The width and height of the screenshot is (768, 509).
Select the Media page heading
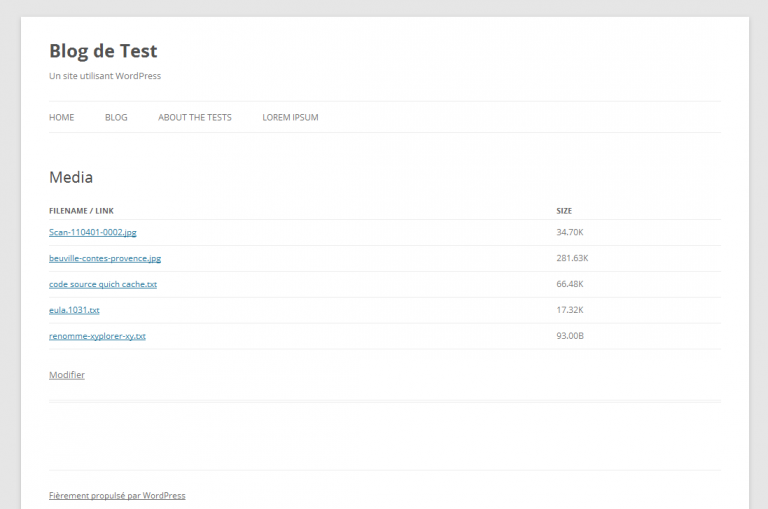[x=71, y=177]
